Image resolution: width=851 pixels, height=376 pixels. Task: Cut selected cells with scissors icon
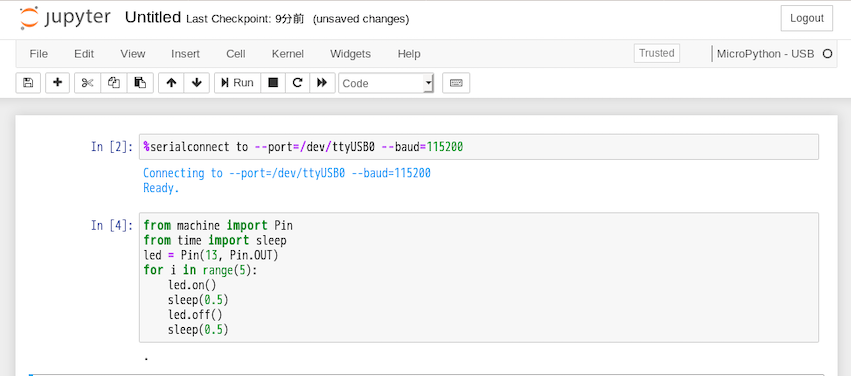coord(87,83)
